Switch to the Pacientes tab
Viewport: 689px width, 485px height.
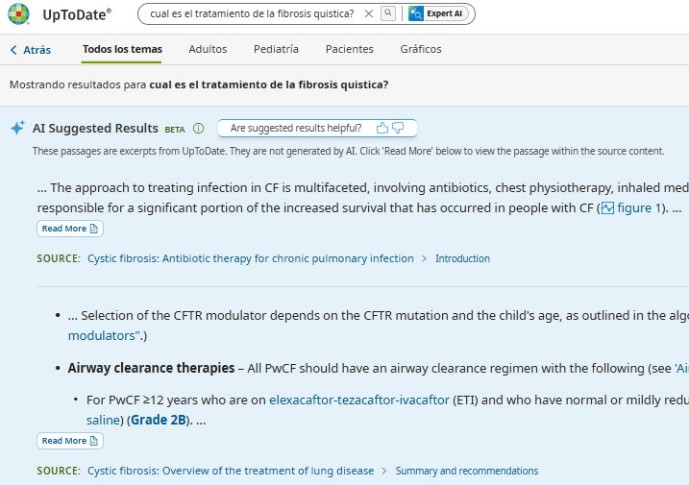pyautogui.click(x=349, y=49)
